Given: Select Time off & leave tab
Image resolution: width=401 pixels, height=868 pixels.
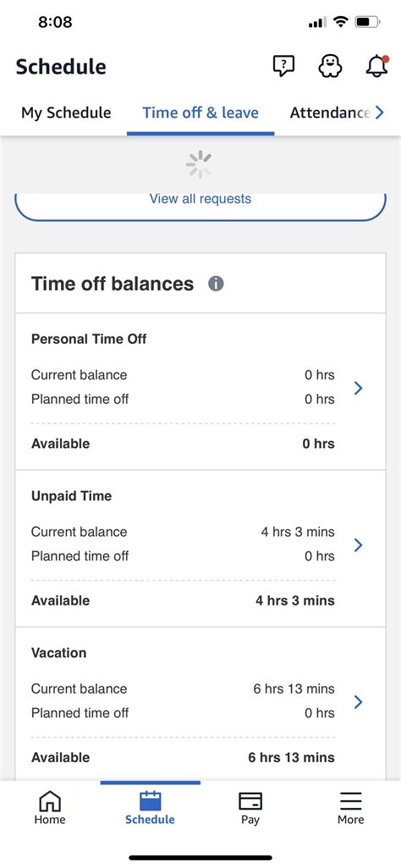Looking at the screenshot, I should pyautogui.click(x=200, y=113).
